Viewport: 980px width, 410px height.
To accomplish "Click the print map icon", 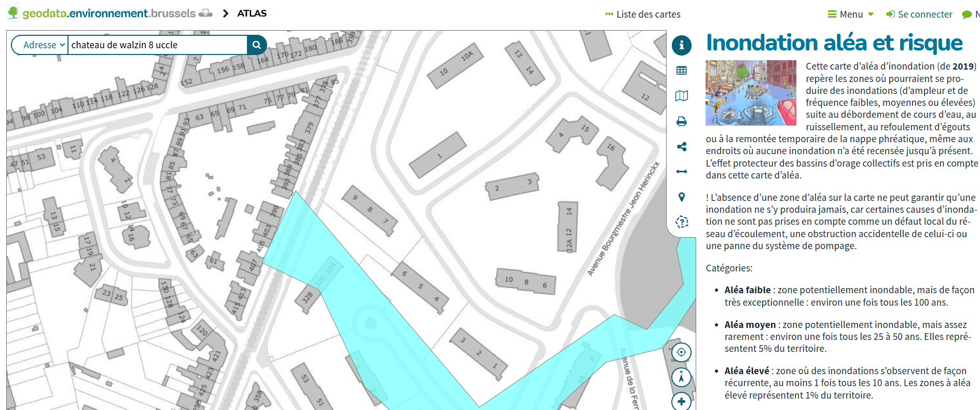I will coord(681,121).
